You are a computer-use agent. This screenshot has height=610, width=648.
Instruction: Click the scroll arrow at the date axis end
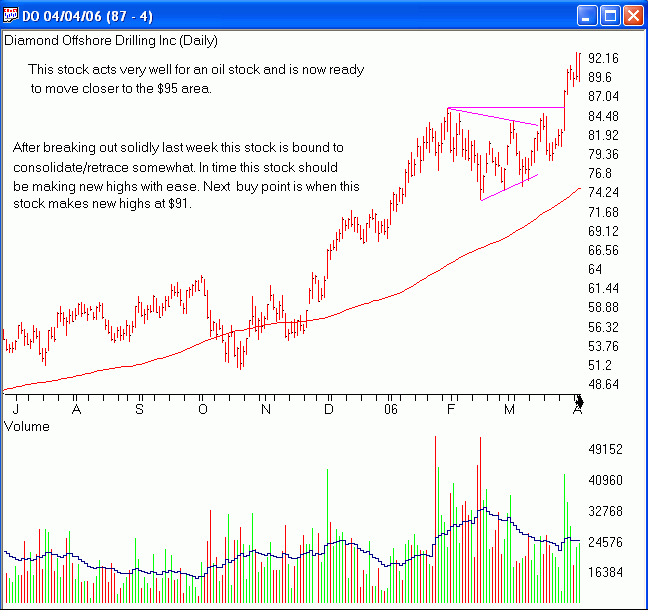[579, 401]
